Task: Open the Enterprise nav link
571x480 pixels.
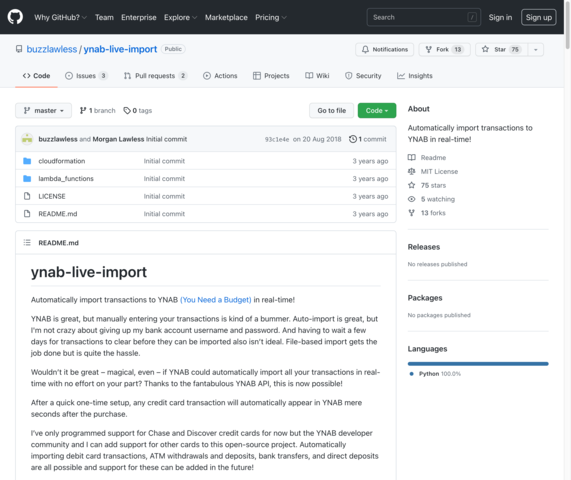Action: (139, 17)
